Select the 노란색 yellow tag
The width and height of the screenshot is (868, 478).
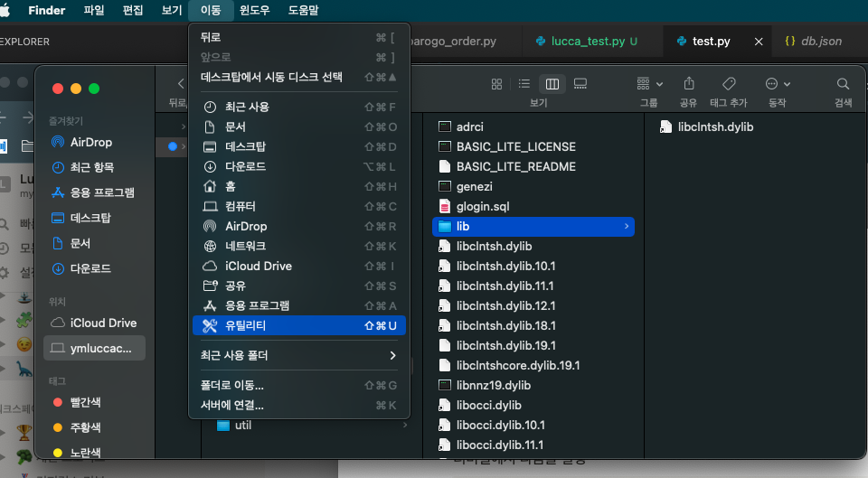94,453
